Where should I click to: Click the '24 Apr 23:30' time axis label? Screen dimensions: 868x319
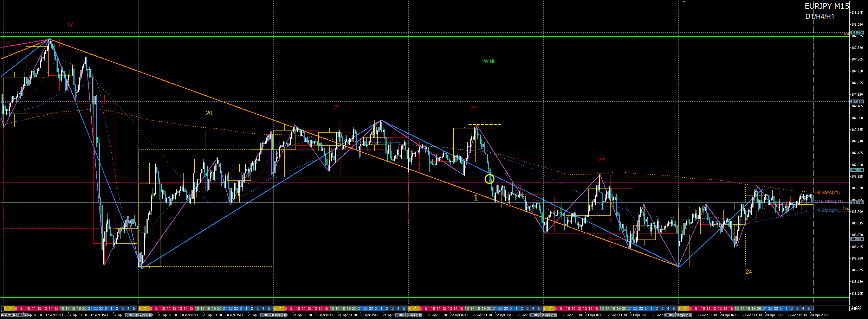click(820, 315)
